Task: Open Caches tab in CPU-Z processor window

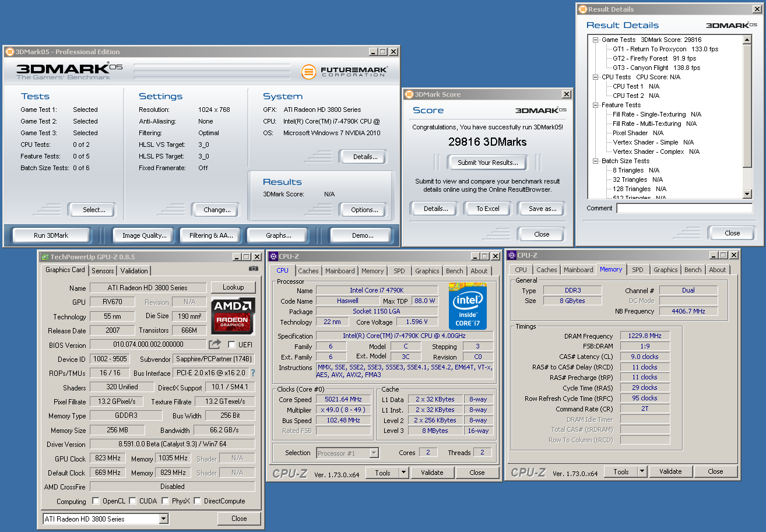Action: point(308,271)
